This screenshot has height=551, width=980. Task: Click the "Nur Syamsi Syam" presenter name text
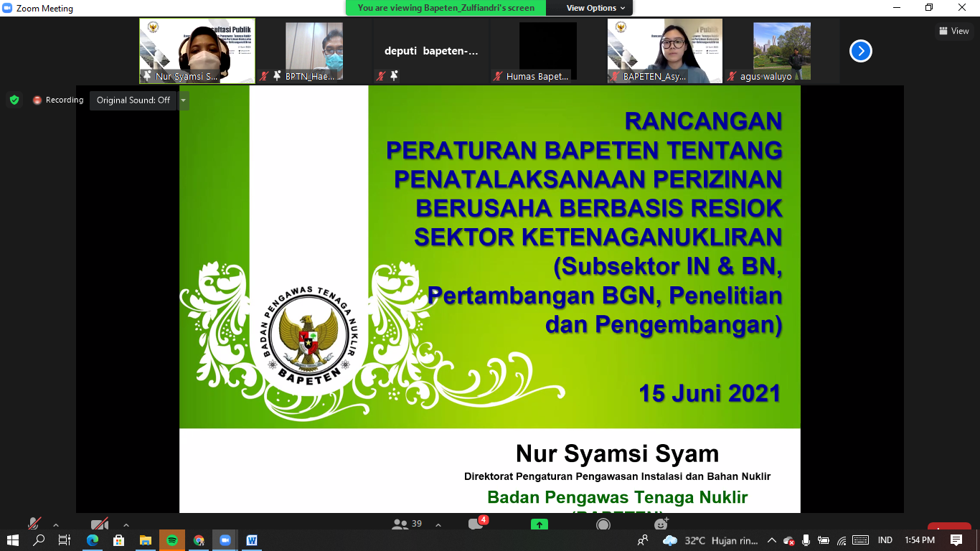pyautogui.click(x=617, y=453)
